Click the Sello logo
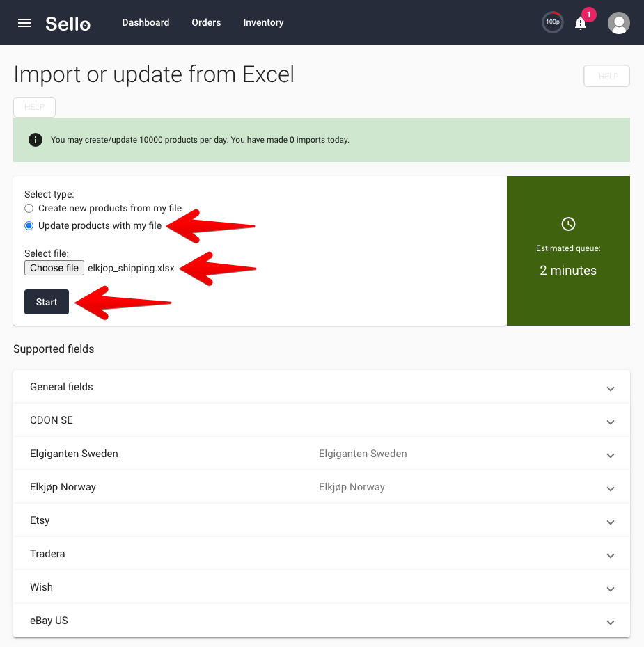 pyautogui.click(x=68, y=24)
